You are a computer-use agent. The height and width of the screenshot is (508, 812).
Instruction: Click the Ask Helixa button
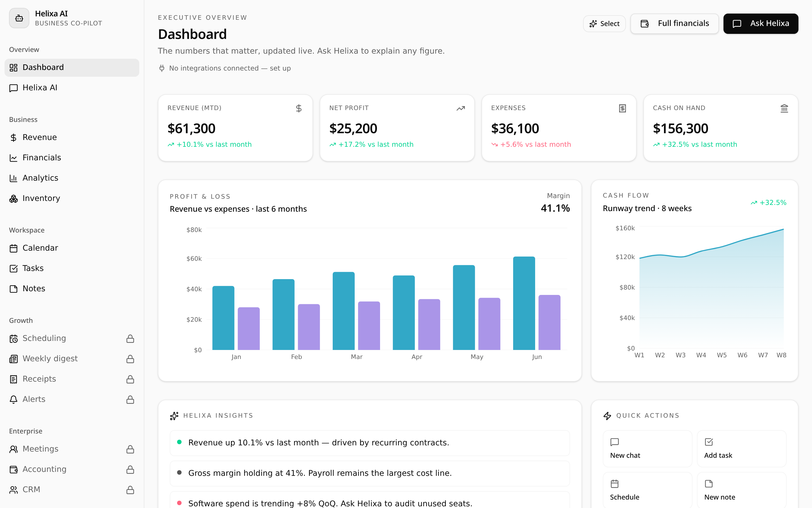tap(761, 23)
